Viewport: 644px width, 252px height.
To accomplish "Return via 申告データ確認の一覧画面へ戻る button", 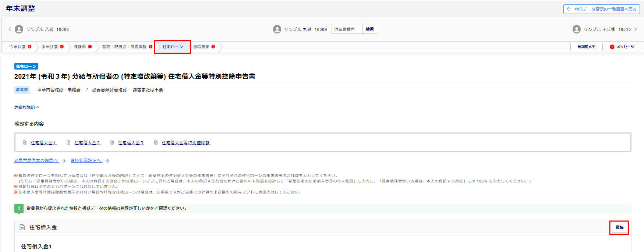I will [602, 9].
